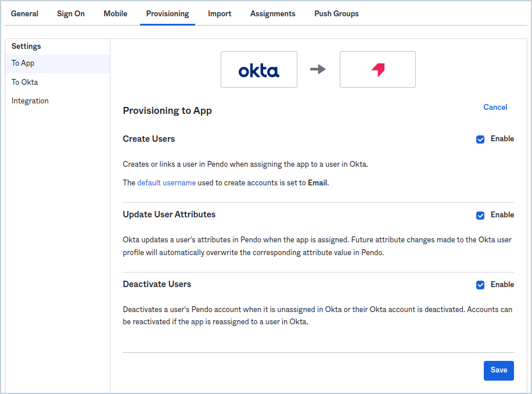The height and width of the screenshot is (394, 532).
Task: Click 'Creates or links a user in Pendo' text
Action: 175,164
